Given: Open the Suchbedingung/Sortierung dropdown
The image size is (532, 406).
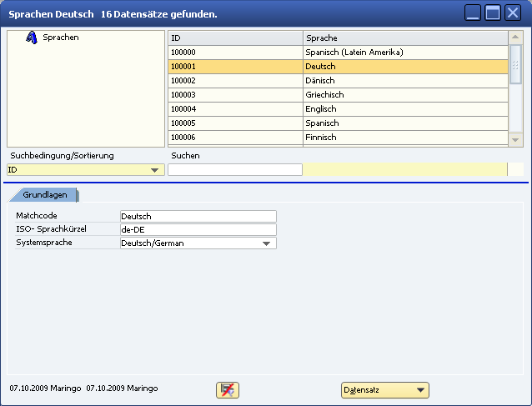Looking at the screenshot, I should pyautogui.click(x=154, y=170).
